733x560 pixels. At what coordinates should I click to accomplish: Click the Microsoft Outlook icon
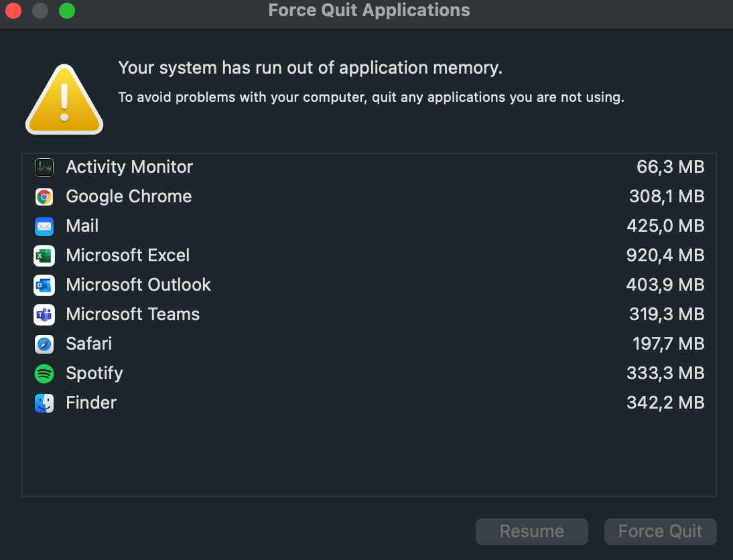pos(44,285)
